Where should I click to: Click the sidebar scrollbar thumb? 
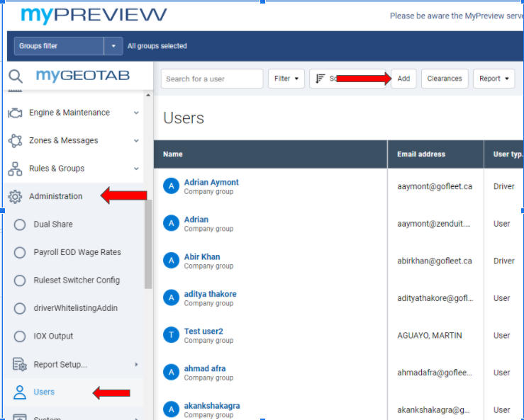(x=148, y=244)
